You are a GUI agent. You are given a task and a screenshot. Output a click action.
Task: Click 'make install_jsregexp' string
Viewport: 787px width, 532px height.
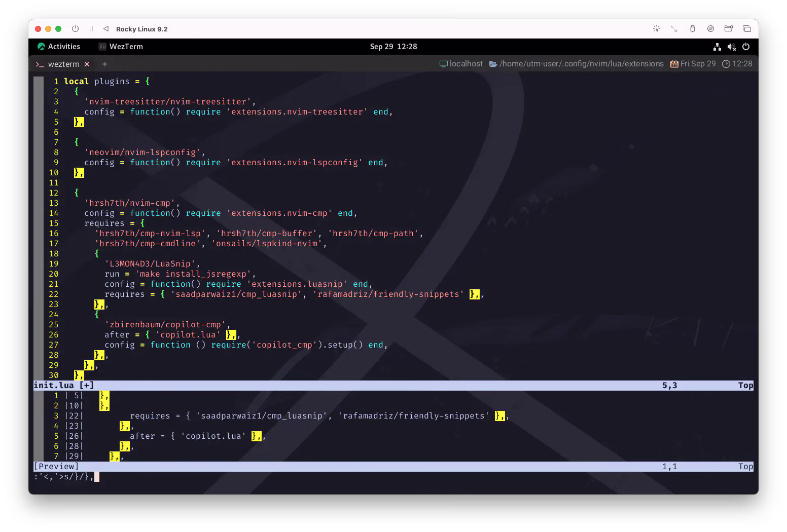[x=193, y=274]
